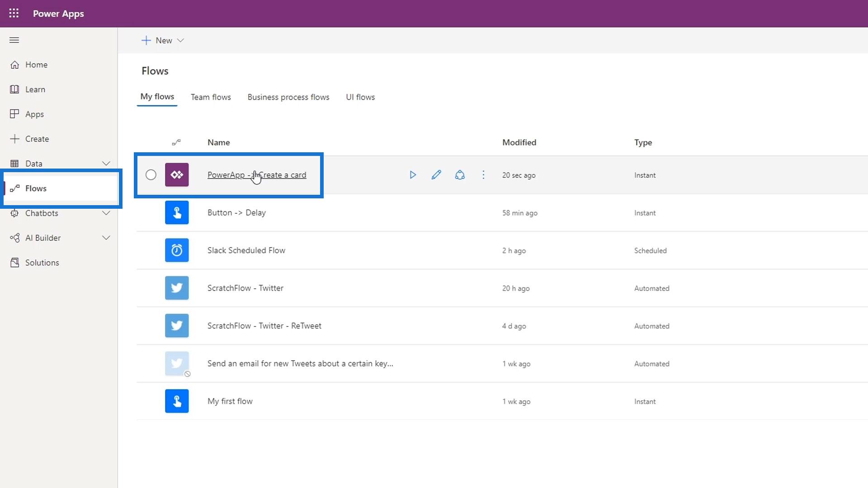This screenshot has width=868, height=488.
Task: Switch to the Team flows tab
Action: pyautogui.click(x=211, y=97)
